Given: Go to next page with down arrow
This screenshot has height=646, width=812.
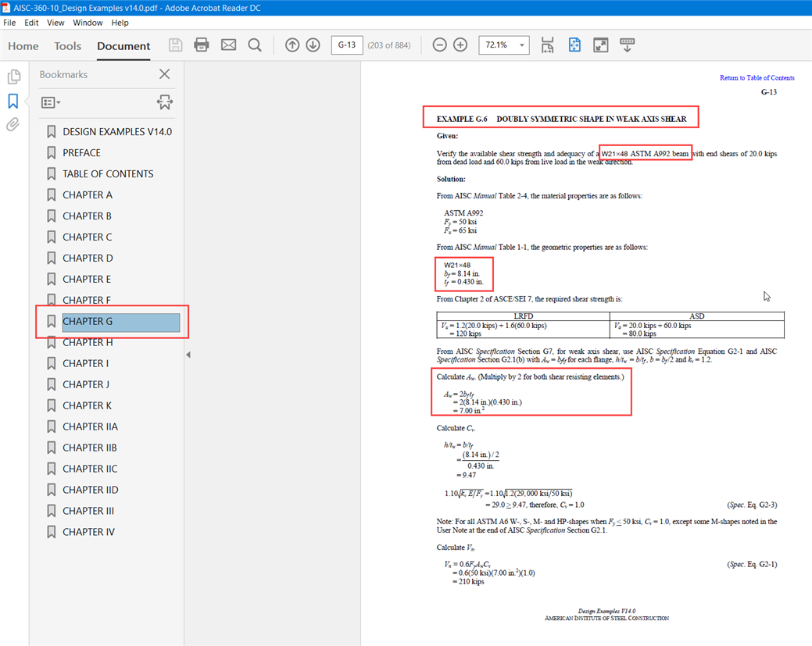Looking at the screenshot, I should tap(313, 45).
